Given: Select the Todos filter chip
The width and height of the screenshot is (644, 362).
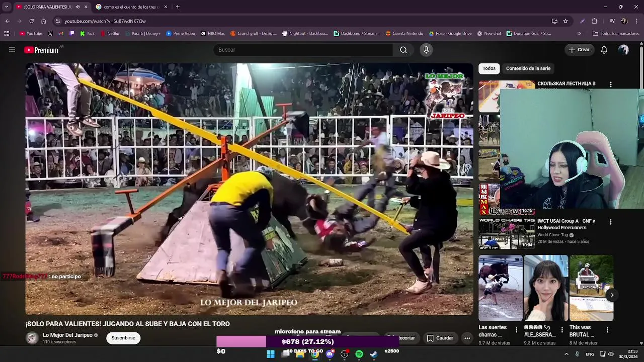Looking at the screenshot, I should click(489, 68).
